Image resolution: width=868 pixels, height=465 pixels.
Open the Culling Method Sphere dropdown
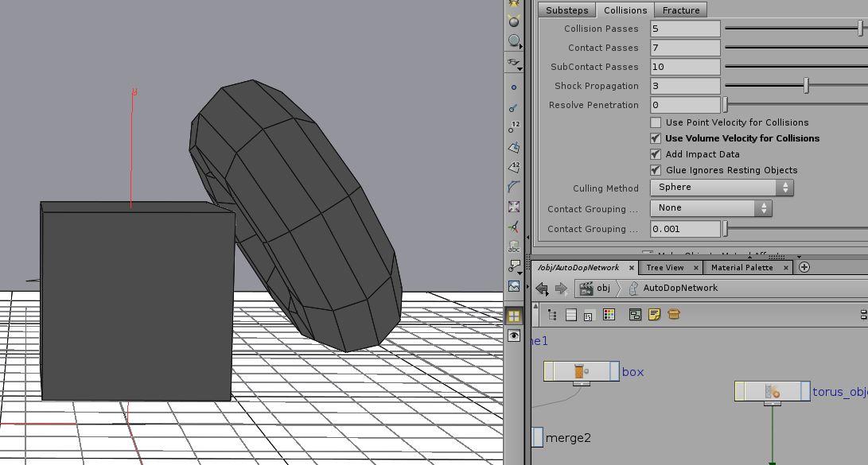722,188
